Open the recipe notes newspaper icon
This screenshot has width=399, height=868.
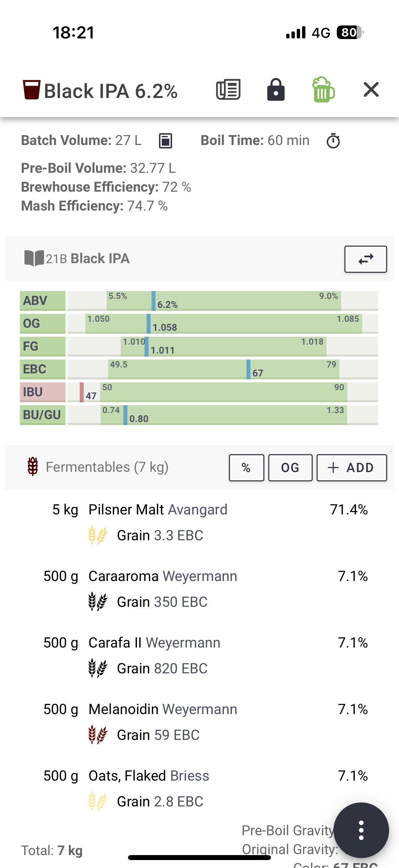point(228,90)
